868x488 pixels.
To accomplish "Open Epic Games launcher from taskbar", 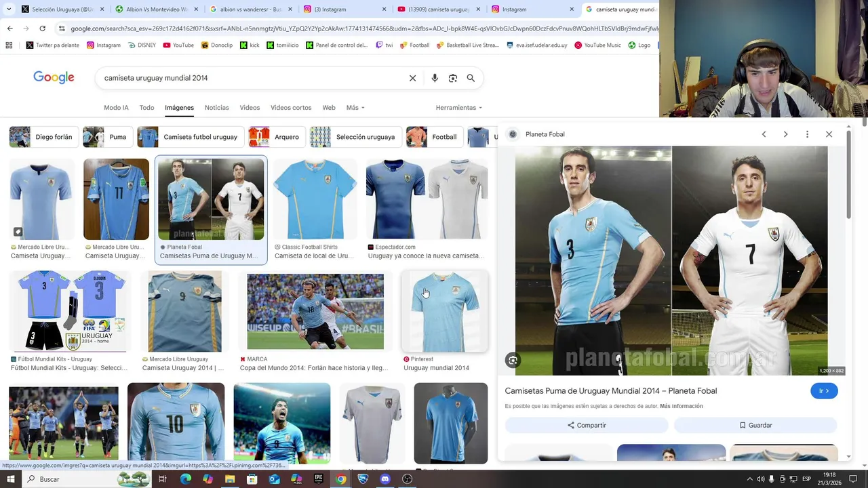I will [319, 479].
